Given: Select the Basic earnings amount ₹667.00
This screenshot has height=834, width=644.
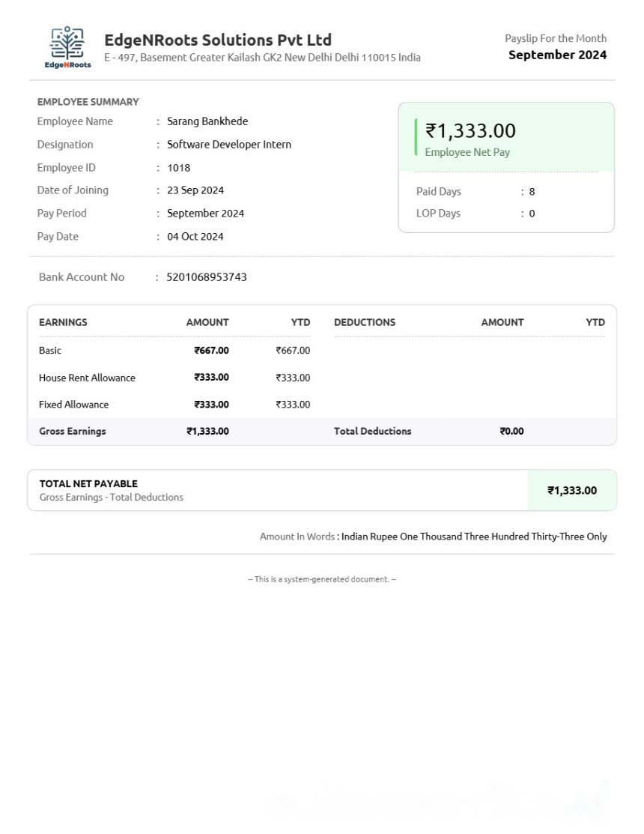Looking at the screenshot, I should 211,351.
